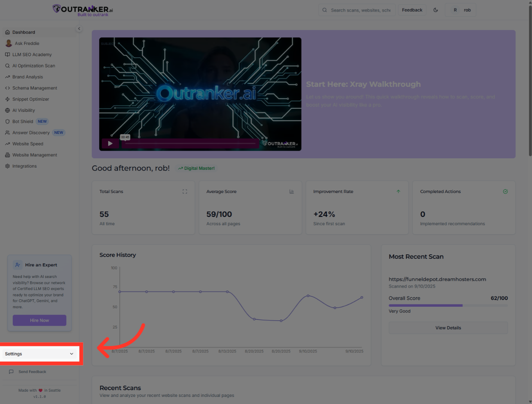
Task: Open Schema Management
Action: coord(39,88)
